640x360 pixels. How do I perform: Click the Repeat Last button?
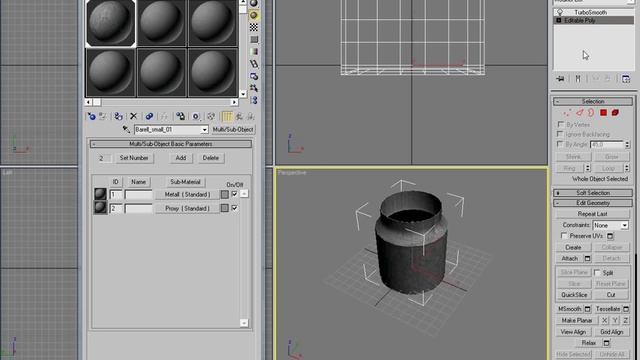coord(593,214)
